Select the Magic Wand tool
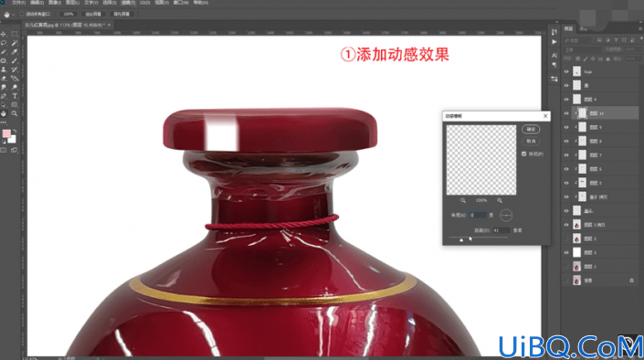Viewport: 644px width, 360px height. [15, 43]
